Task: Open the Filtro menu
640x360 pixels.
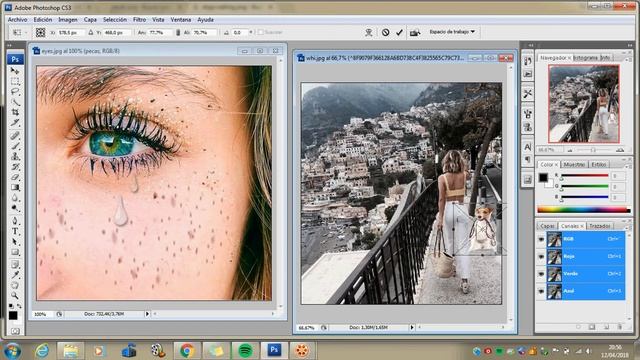Action: (139, 20)
